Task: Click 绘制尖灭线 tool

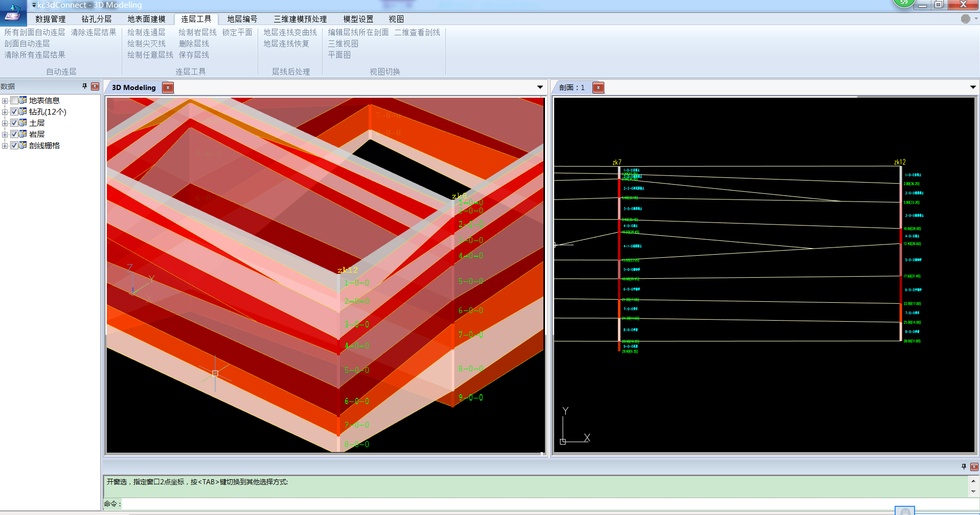Action: (146, 43)
